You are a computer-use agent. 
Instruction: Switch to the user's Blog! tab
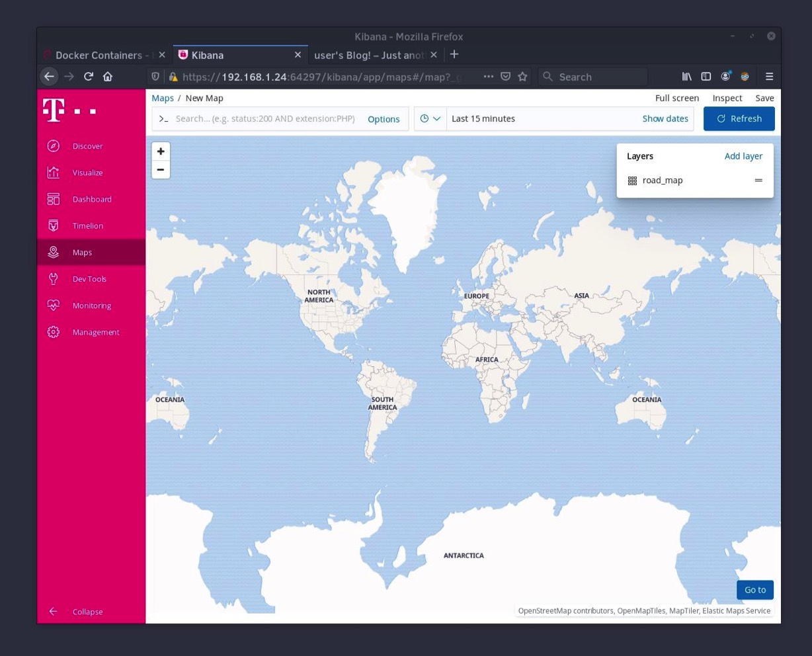pyautogui.click(x=368, y=55)
